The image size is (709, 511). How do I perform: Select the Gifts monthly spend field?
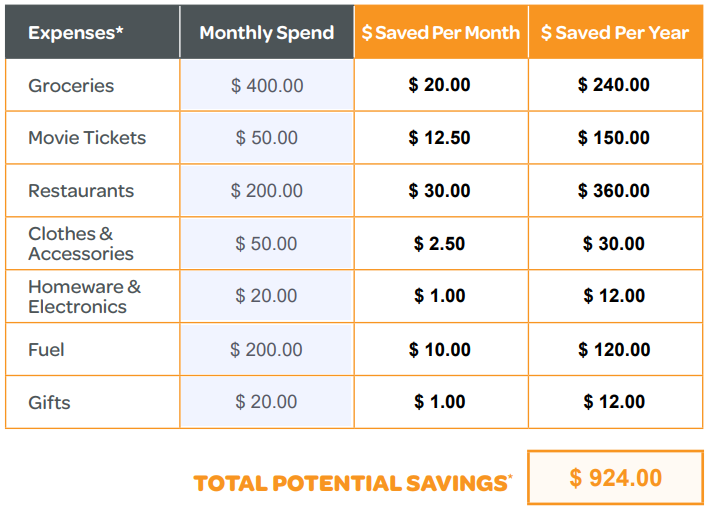coord(267,402)
